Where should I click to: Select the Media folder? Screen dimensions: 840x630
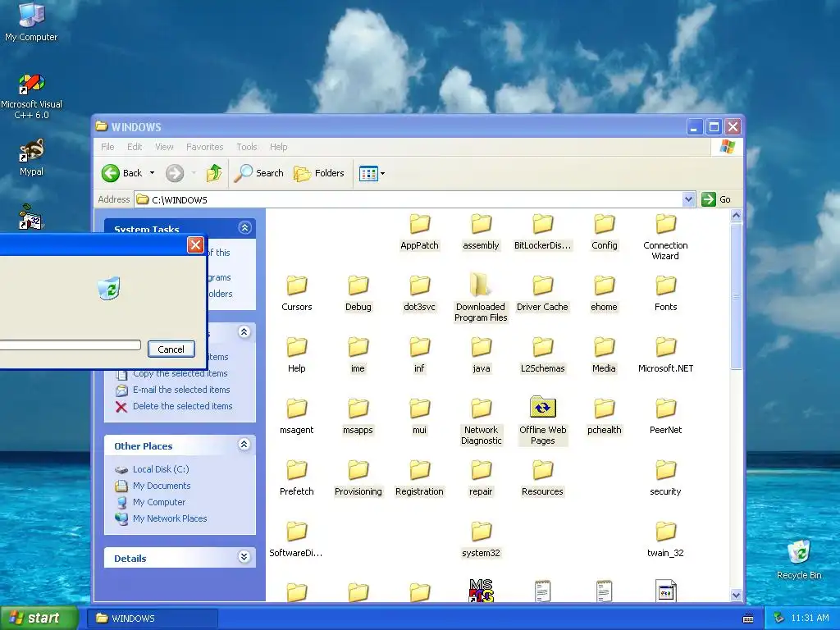click(604, 355)
